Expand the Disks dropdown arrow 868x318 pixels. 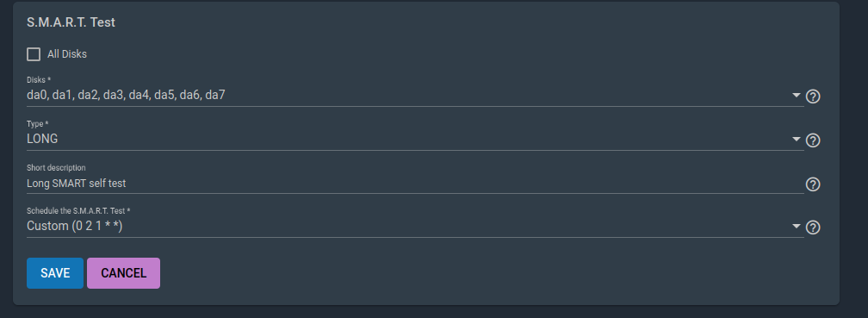point(797,96)
